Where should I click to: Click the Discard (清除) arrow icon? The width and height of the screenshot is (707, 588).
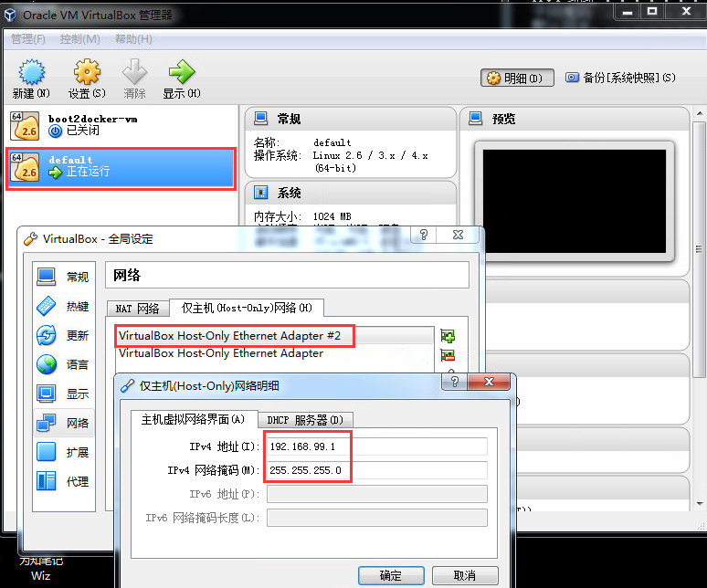(x=134, y=71)
